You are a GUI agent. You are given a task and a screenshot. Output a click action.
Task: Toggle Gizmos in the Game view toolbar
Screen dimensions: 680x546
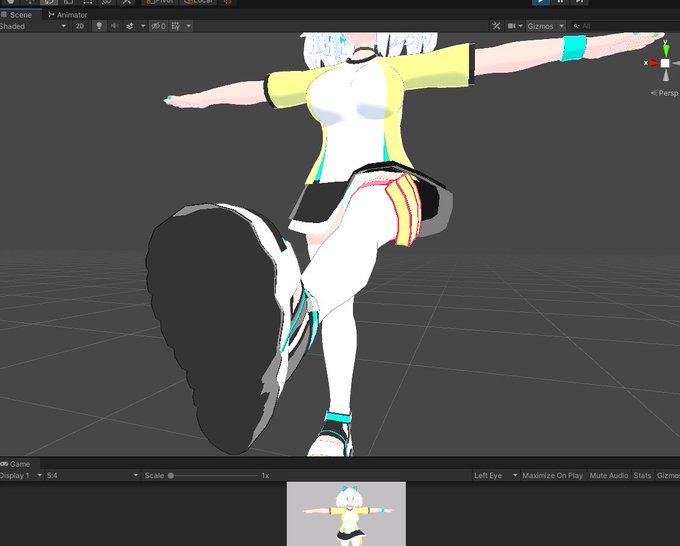tap(668, 476)
